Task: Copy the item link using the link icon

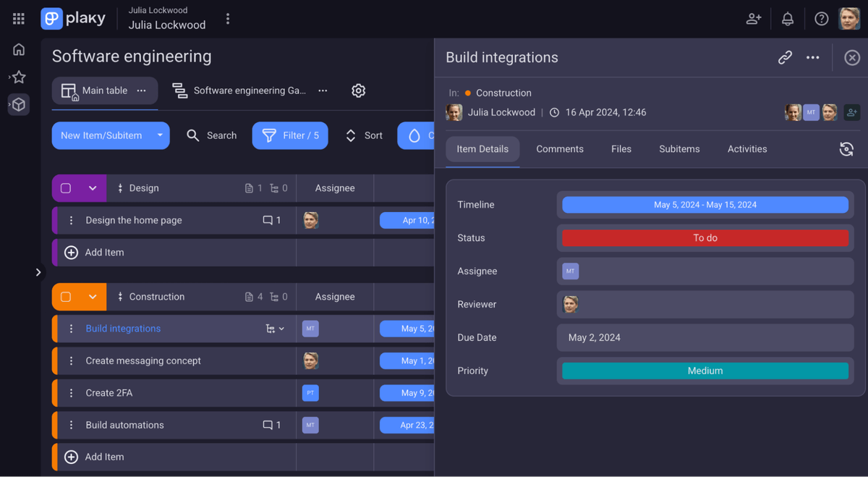Action: pos(785,57)
